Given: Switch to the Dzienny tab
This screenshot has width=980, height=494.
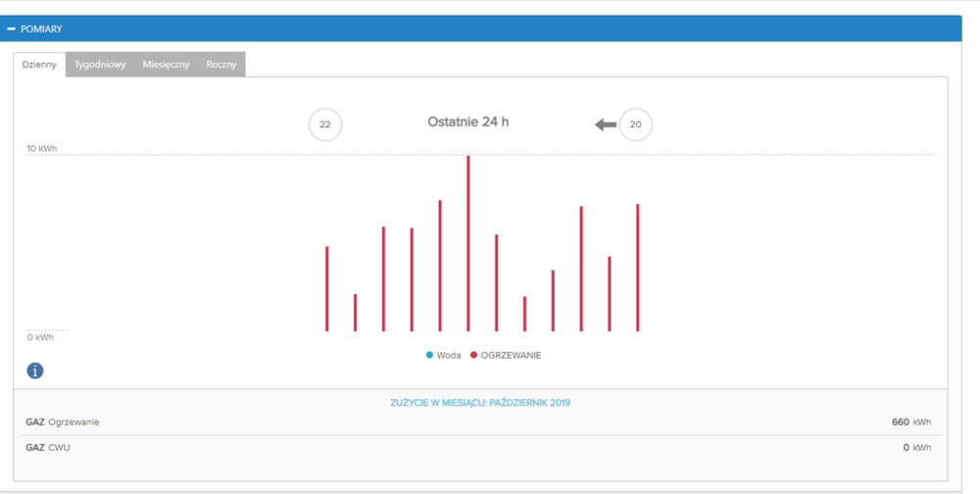Looking at the screenshot, I should point(39,65).
